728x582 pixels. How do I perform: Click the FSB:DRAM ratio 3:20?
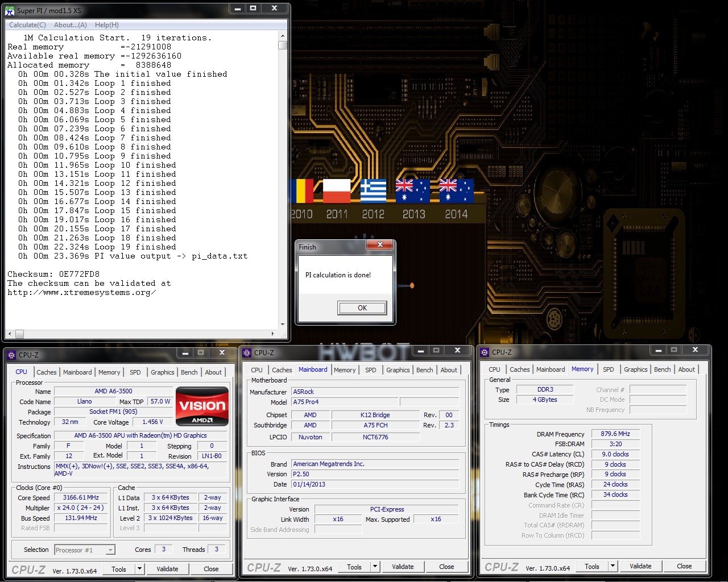click(615, 444)
